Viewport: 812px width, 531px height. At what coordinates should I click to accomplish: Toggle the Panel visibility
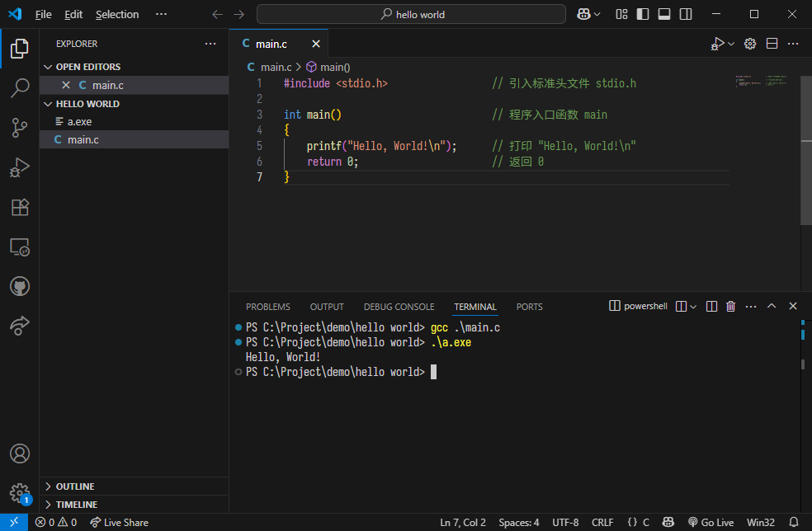(x=663, y=13)
